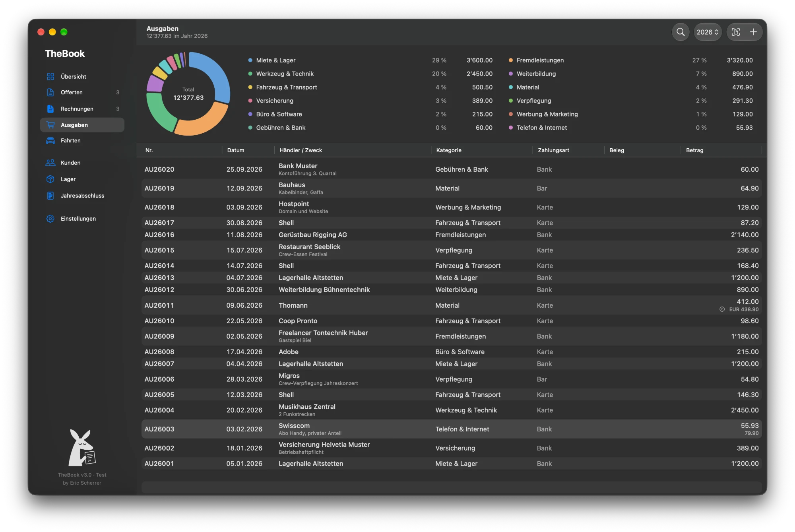Click the Übersicht grid icon in sidebar
The height and width of the screenshot is (532, 795).
50,76
